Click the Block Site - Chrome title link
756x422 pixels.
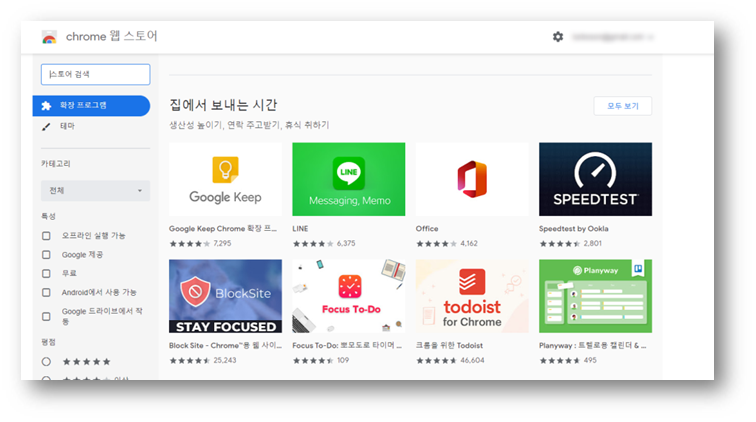(x=225, y=345)
